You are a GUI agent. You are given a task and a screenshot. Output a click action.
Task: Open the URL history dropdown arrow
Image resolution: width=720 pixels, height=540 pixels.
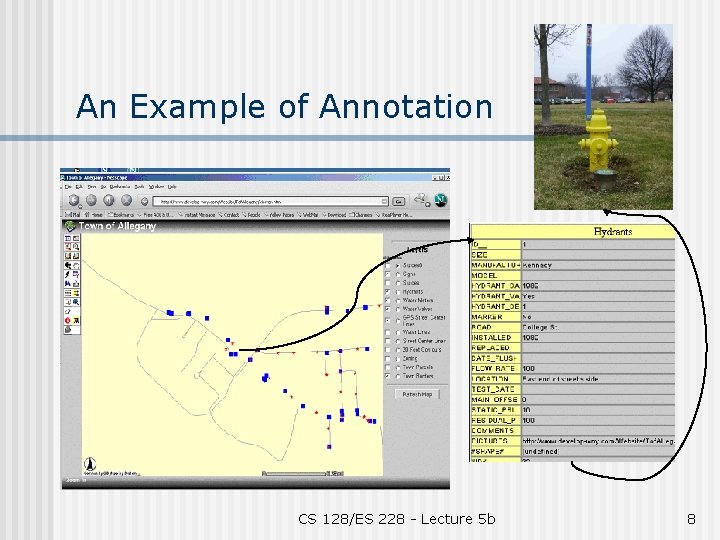pos(384,201)
